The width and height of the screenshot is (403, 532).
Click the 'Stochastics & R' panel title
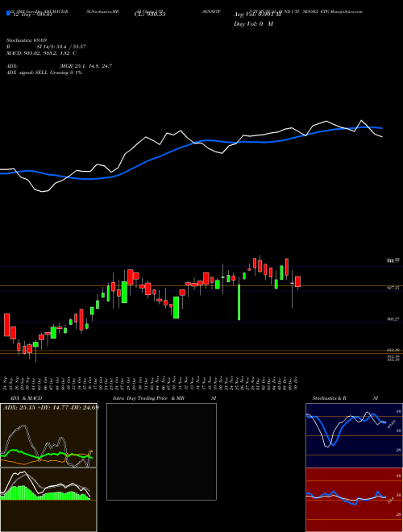[x=329, y=398]
